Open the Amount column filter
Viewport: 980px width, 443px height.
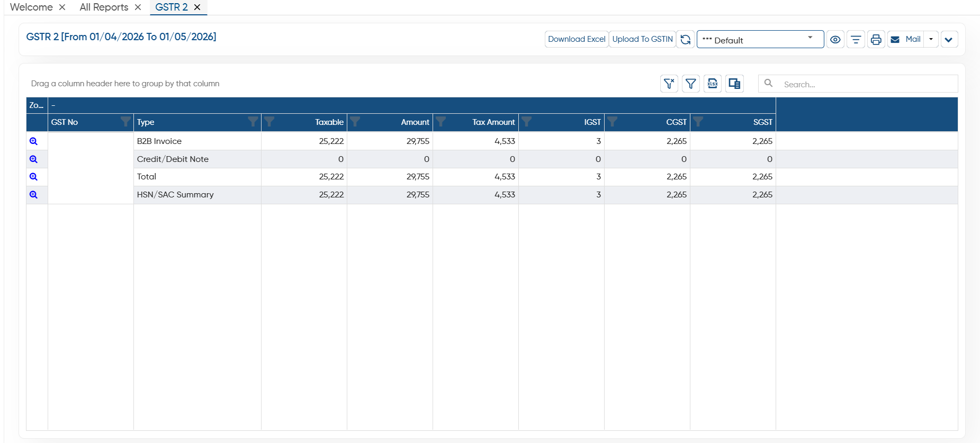355,122
